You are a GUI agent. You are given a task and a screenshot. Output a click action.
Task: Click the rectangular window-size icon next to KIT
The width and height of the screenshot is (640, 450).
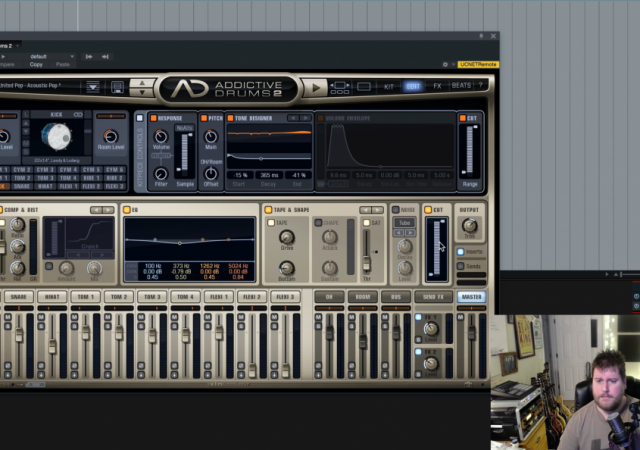pos(364,87)
